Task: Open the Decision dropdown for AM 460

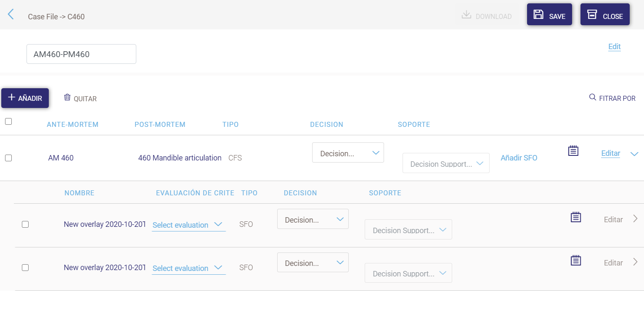Action: pyautogui.click(x=348, y=153)
